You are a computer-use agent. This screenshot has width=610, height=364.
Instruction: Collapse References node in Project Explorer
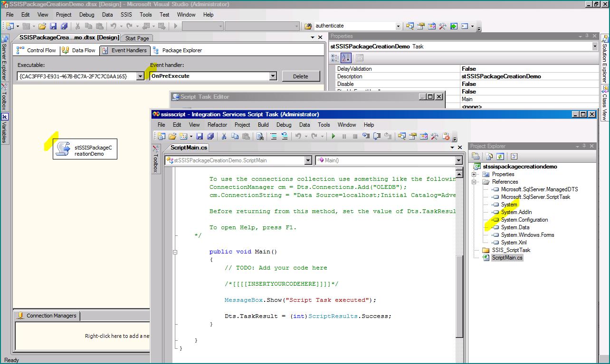474,182
